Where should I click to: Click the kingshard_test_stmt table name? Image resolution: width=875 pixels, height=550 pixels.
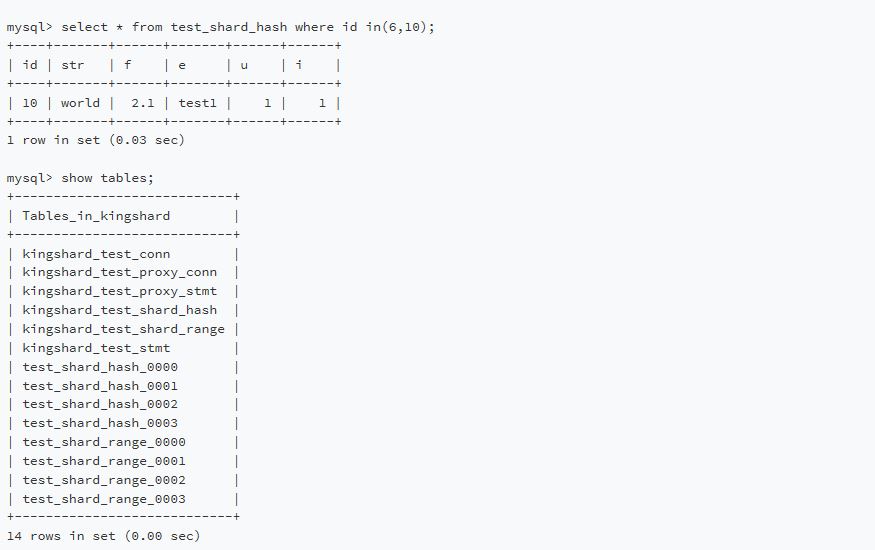pos(96,348)
